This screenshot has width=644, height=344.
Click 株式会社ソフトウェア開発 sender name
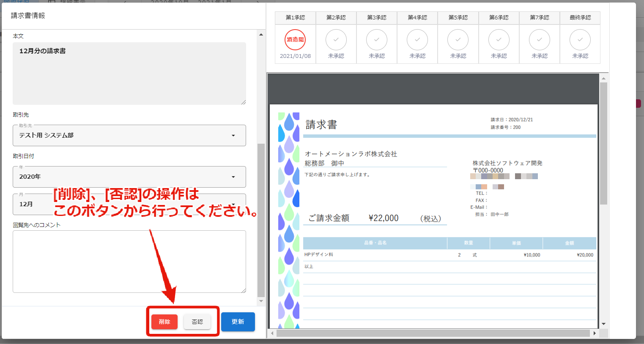(507, 163)
